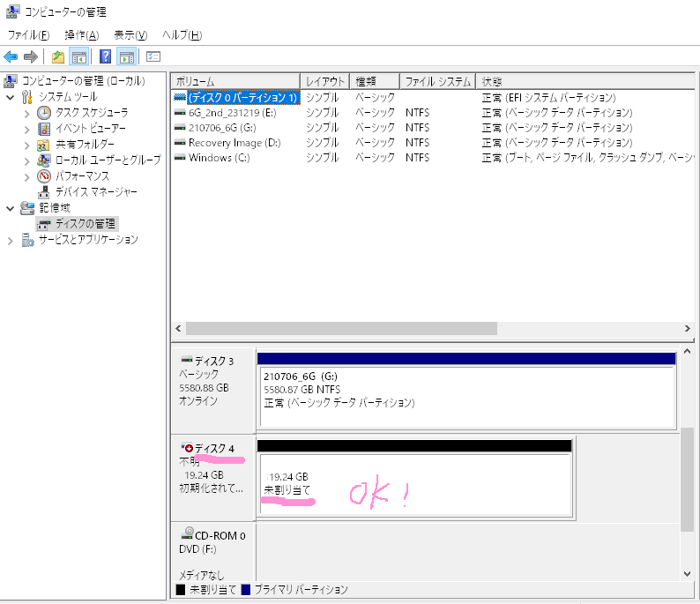Open the Help question mark icon
This screenshot has height=604, width=700.
106,56
